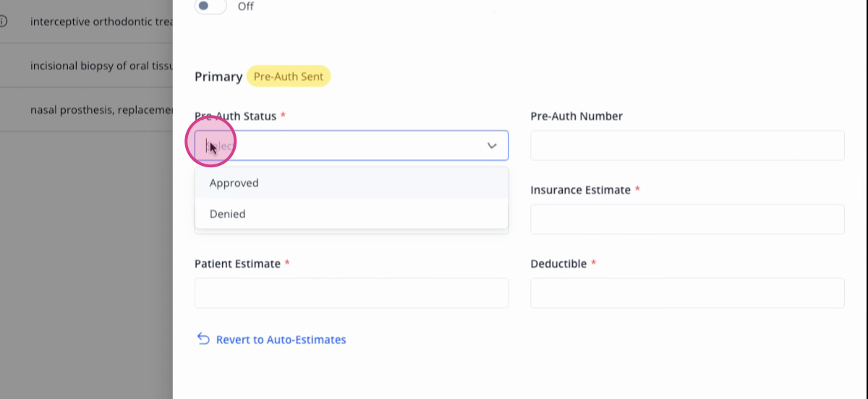Click the info icon beside interceptive orthodontic row
Image resolution: width=868 pixels, height=399 pixels.
[x=2, y=22]
